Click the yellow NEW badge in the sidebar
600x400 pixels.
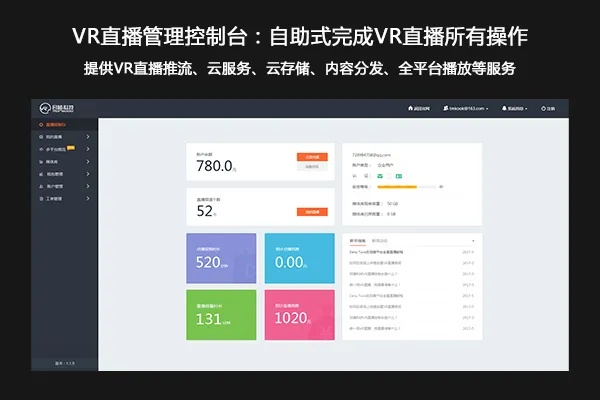tap(71, 147)
